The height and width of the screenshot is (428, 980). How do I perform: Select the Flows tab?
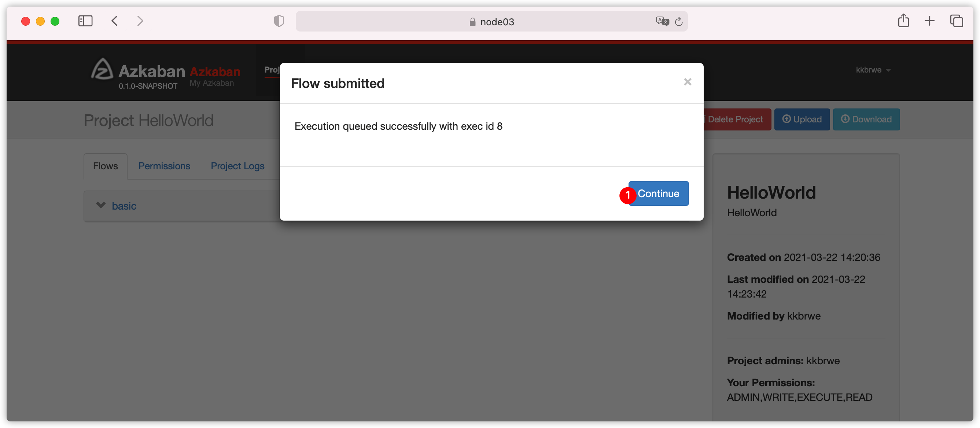tap(106, 166)
